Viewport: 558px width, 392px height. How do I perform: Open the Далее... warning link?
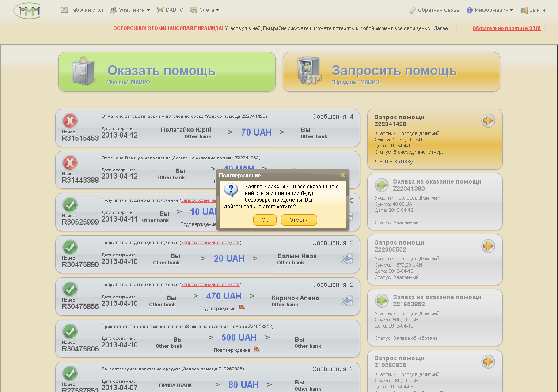coord(443,28)
